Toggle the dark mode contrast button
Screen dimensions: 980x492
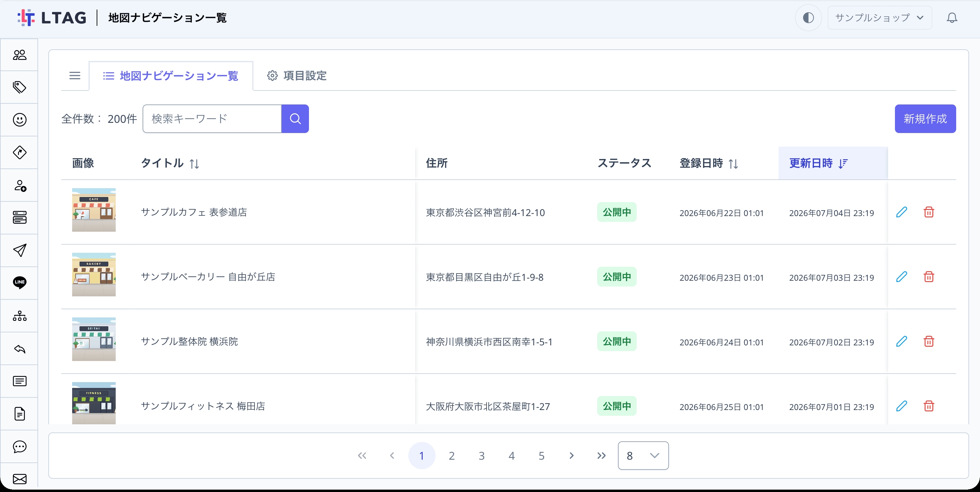tap(808, 18)
